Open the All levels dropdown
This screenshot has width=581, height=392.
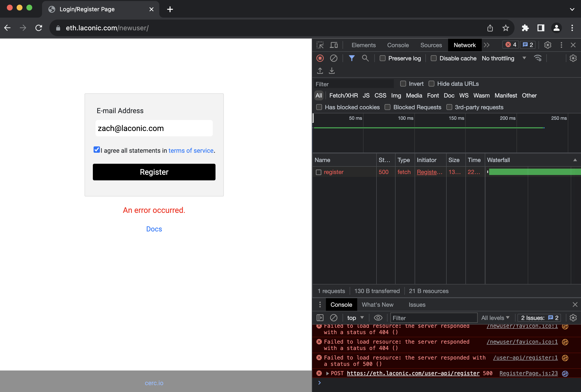click(x=495, y=318)
